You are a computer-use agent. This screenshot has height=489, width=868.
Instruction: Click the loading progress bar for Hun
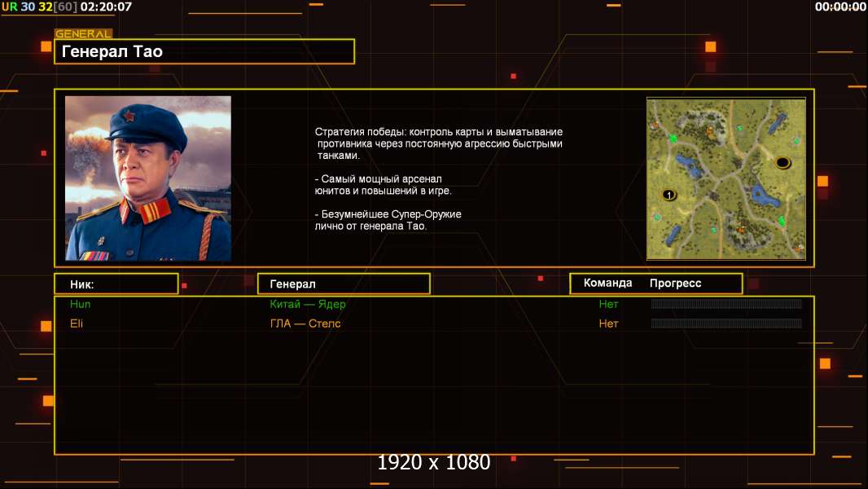pos(726,303)
